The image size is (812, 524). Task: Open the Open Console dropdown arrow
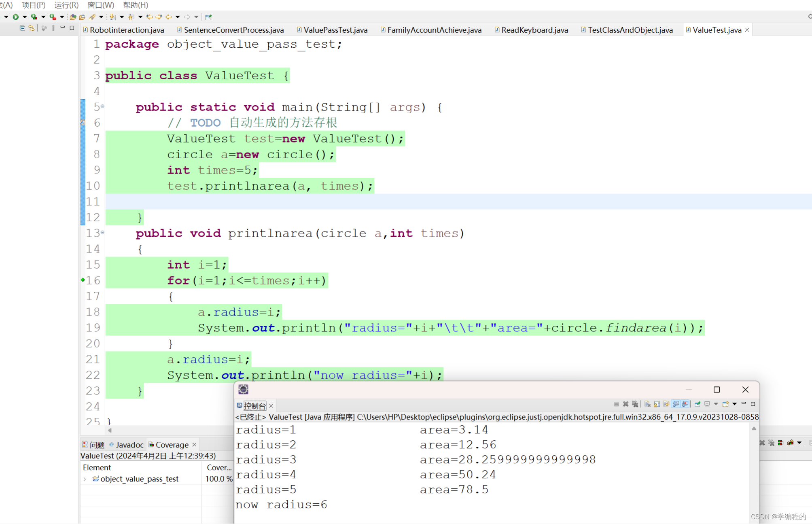pyautogui.click(x=734, y=404)
